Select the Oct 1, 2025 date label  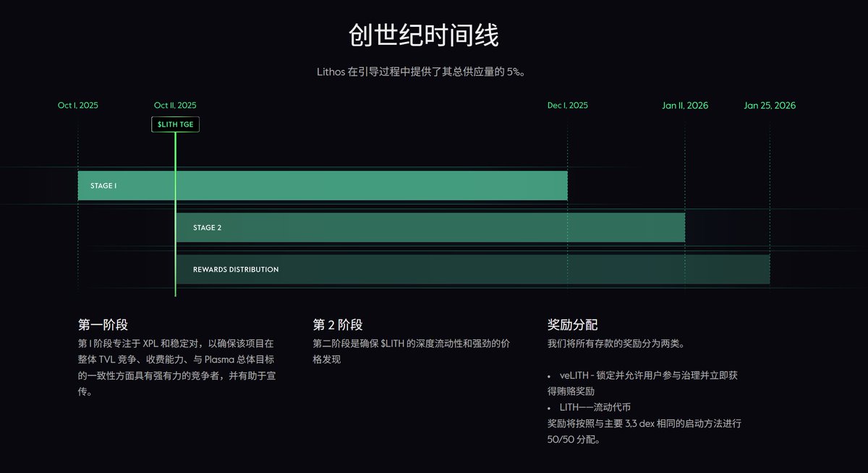pos(78,106)
